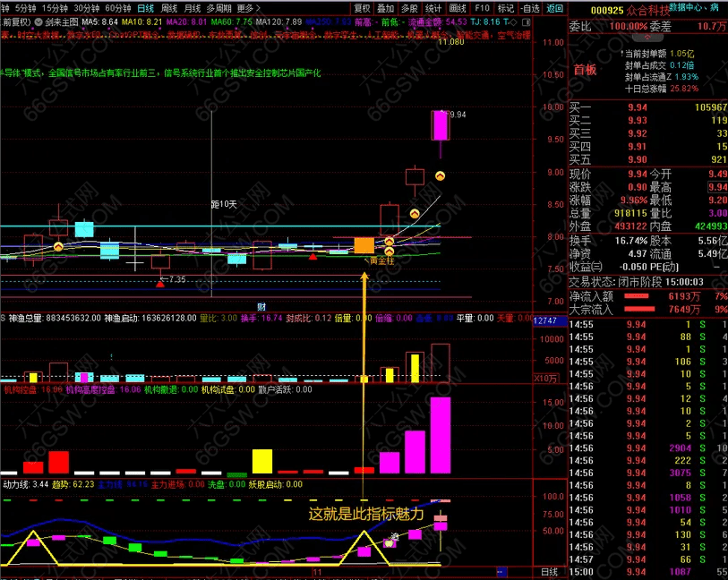Click the red triangle near 7.35 low

pyautogui.click(x=160, y=284)
